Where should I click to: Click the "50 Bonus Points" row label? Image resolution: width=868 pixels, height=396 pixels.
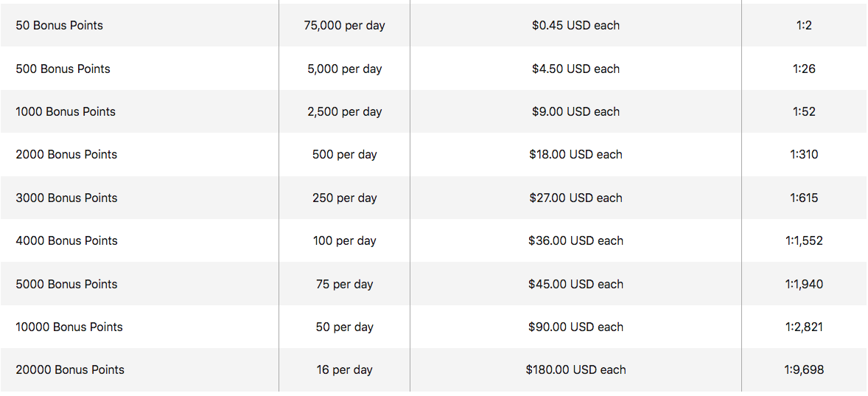click(59, 25)
